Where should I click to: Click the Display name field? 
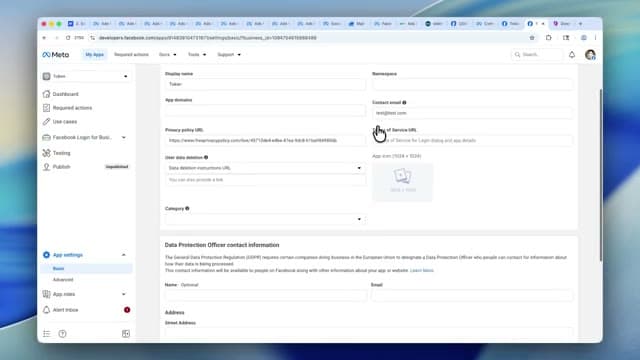point(265,84)
